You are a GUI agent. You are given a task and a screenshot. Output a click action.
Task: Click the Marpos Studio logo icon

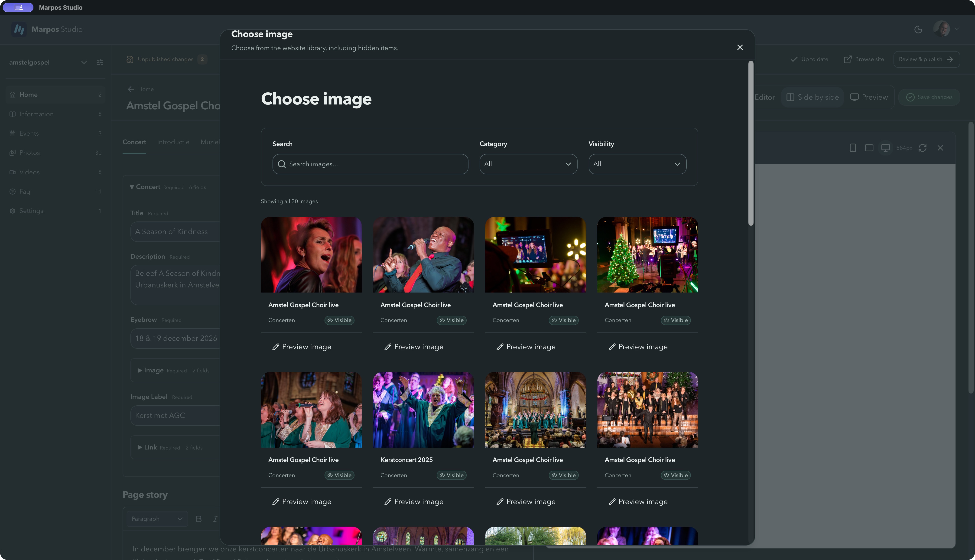[19, 29]
